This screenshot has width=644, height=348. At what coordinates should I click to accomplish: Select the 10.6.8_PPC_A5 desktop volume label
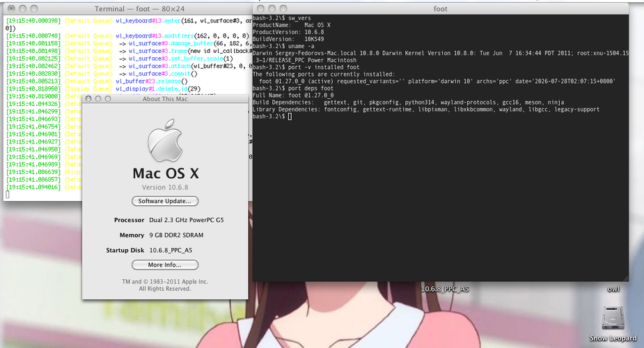click(445, 289)
